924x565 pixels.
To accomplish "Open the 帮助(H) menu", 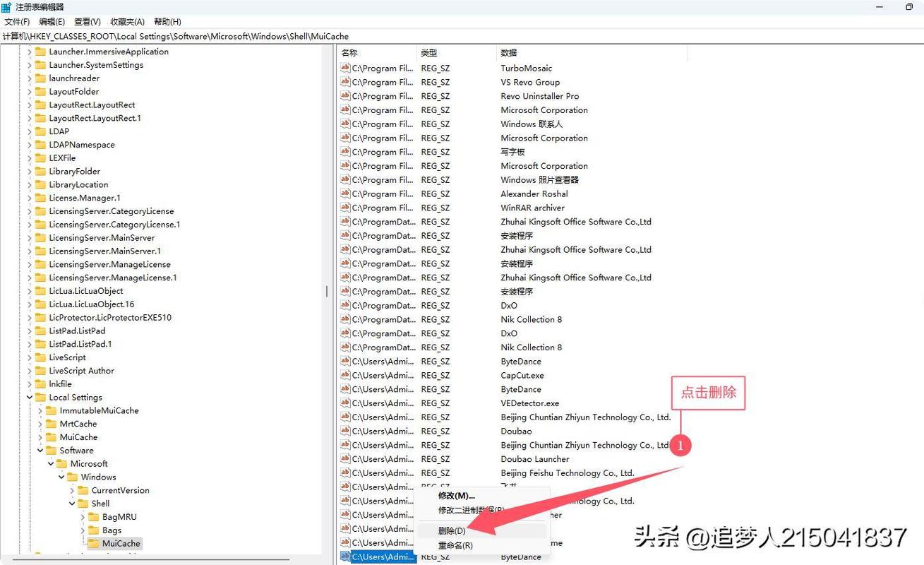I will click(x=167, y=22).
